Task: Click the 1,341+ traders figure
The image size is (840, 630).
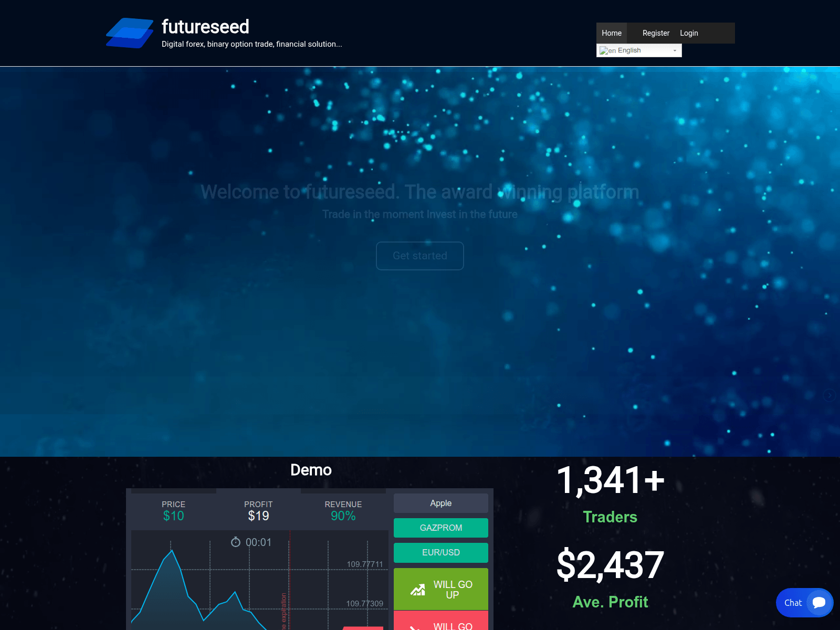Action: 610,480
